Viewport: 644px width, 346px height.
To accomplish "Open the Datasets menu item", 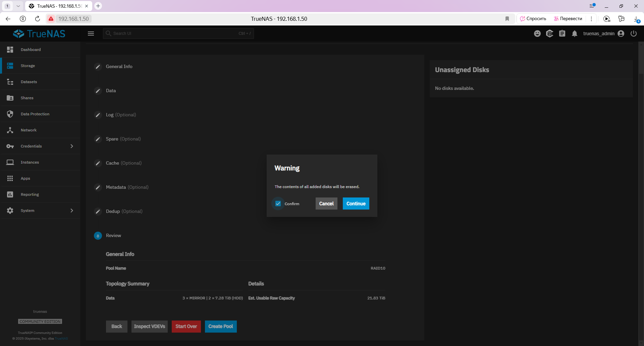I will (x=40, y=82).
